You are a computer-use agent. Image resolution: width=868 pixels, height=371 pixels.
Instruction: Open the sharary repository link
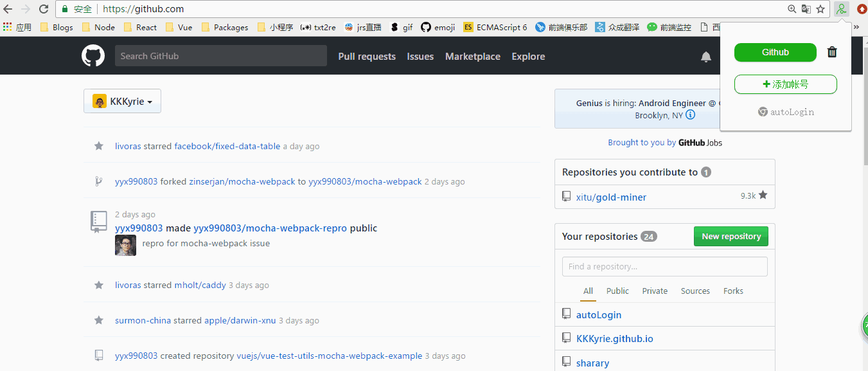point(592,363)
